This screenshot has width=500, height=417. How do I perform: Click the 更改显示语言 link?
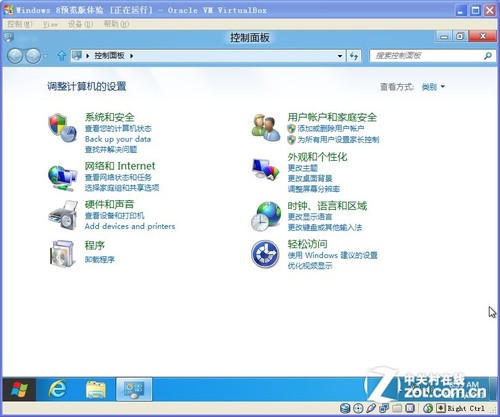(x=310, y=217)
